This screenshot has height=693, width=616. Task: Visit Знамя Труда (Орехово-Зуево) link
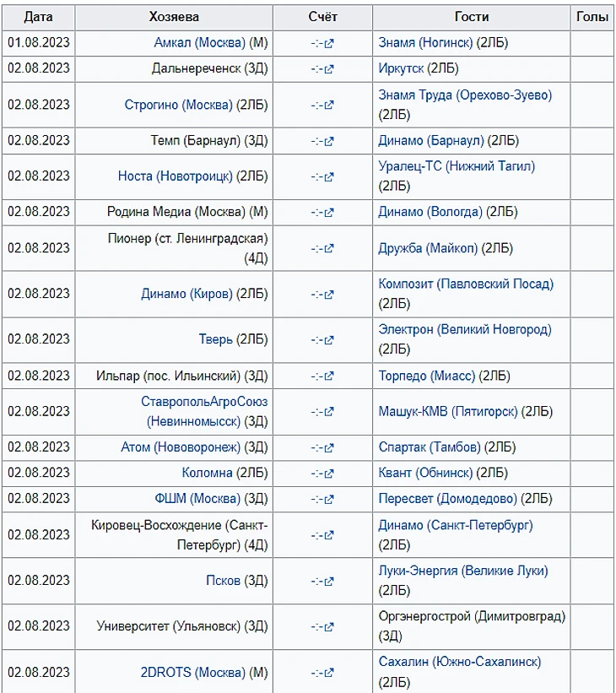(x=465, y=95)
